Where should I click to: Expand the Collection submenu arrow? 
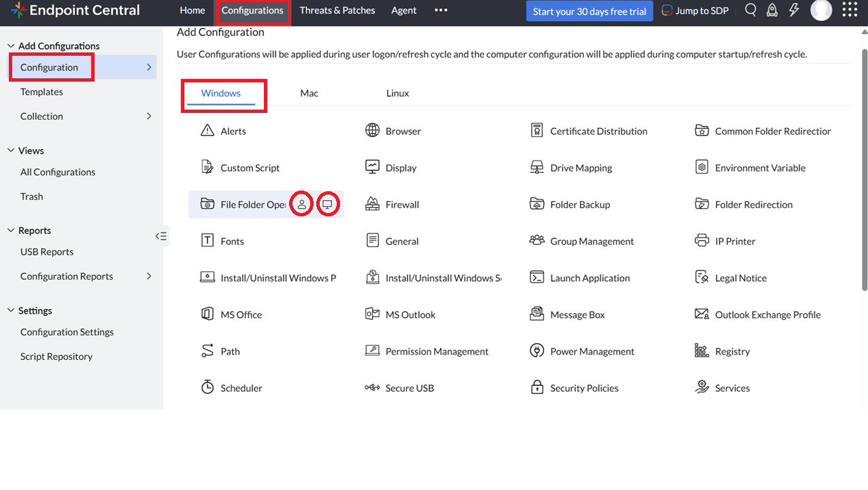[x=149, y=116]
